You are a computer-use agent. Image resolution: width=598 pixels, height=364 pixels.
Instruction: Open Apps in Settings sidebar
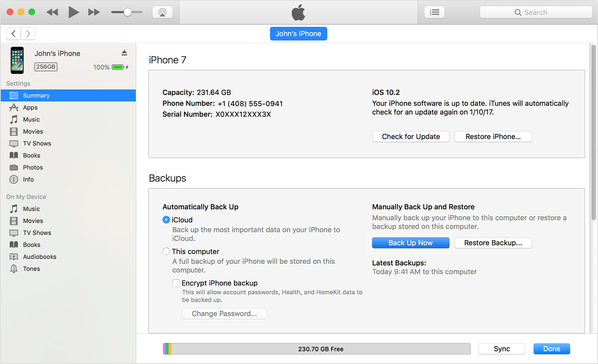coord(68,107)
